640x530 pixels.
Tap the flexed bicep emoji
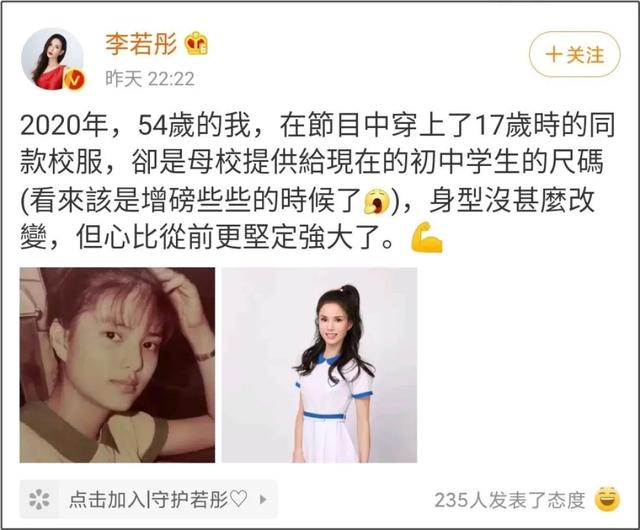tap(426, 237)
